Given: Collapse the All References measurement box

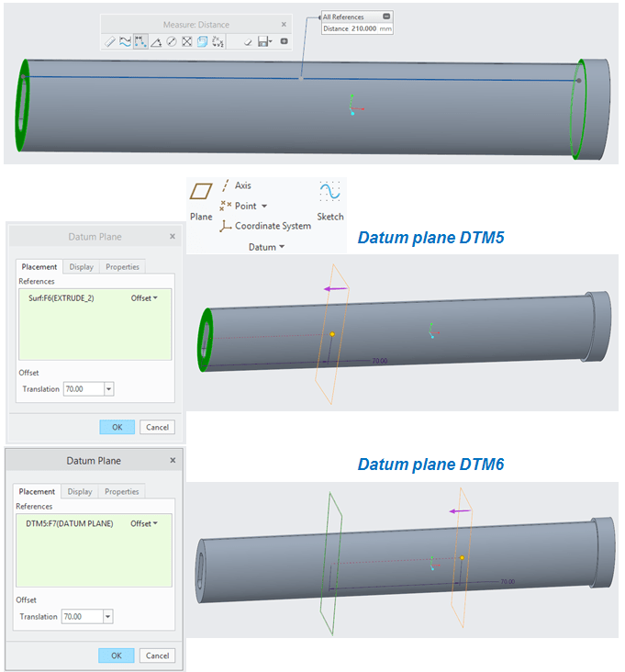Looking at the screenshot, I should point(386,17).
